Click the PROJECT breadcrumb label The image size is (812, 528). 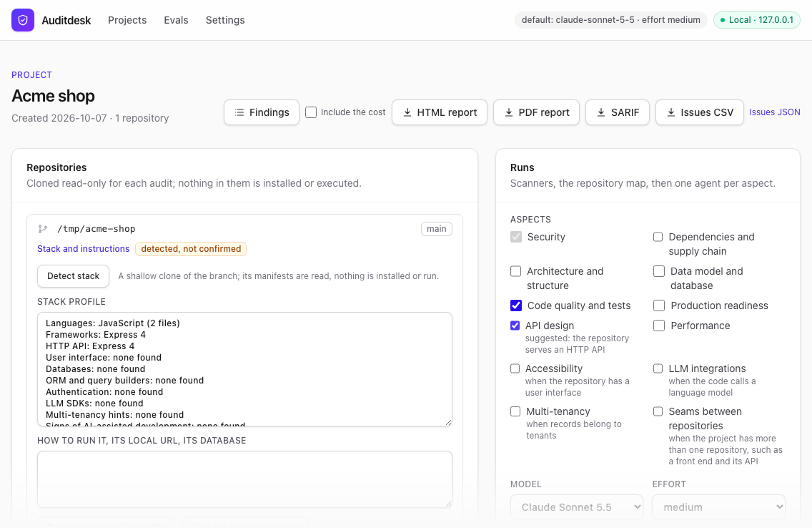click(31, 75)
